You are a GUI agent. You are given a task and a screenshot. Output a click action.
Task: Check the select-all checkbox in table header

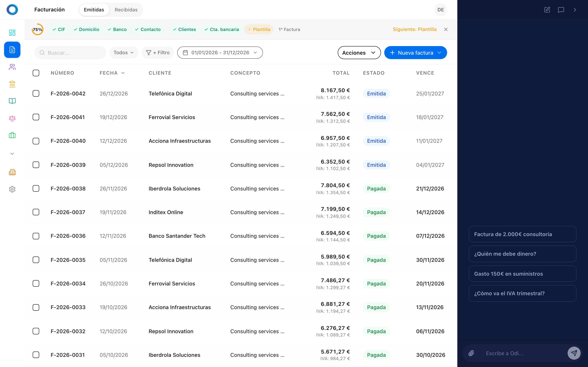[36, 73]
